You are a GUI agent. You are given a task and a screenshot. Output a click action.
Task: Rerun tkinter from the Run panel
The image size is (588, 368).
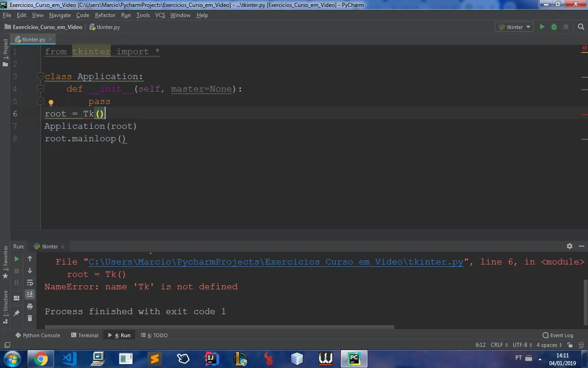click(17, 259)
